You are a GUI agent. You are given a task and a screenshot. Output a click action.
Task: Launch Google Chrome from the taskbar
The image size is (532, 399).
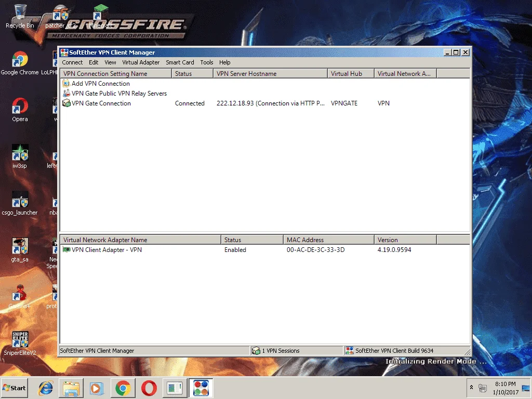tap(123, 388)
